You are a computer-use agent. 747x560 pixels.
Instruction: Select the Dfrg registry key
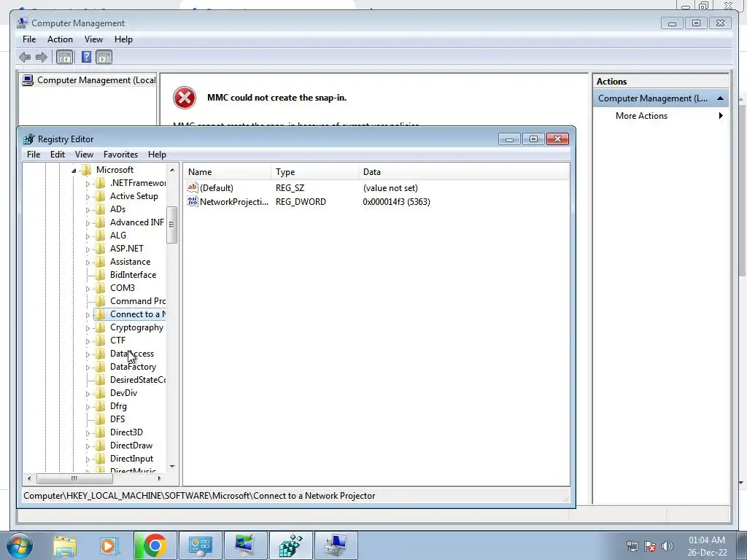point(118,406)
